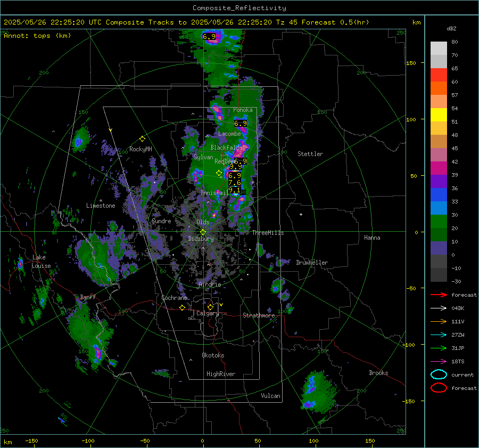Click the Composite_Reflectivity title
The width and height of the screenshot is (479, 448).
click(x=240, y=8)
